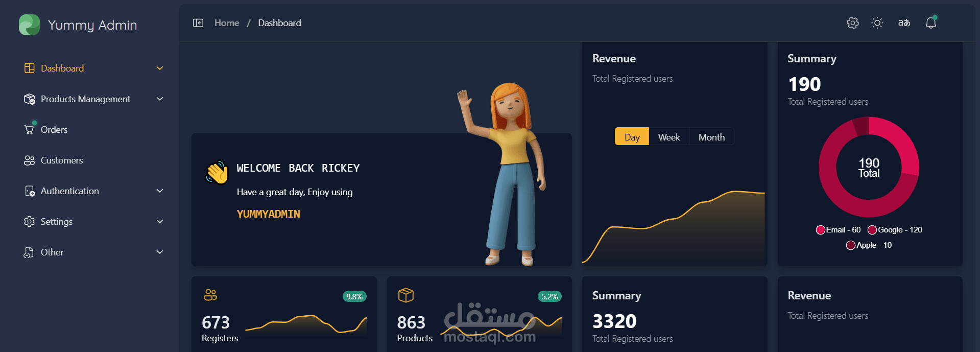The height and width of the screenshot is (352, 980).
Task: Click the 863 Products count
Action: coord(411,322)
